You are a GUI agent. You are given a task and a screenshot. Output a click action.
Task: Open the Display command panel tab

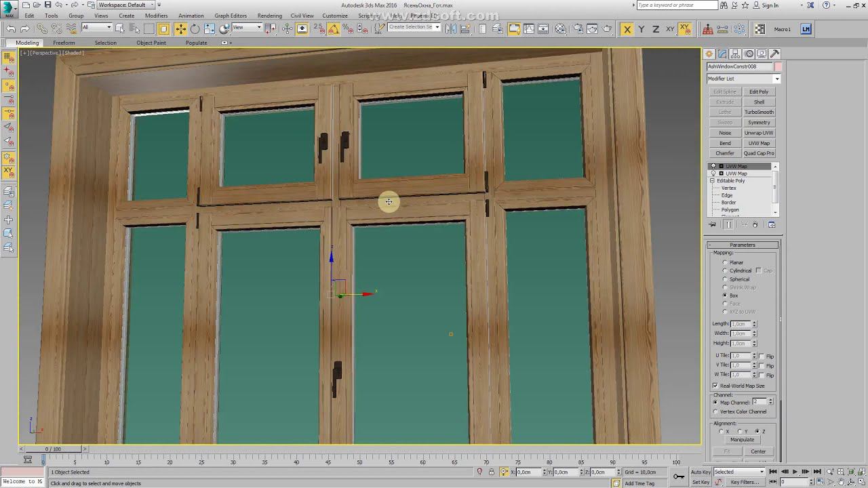pos(762,54)
